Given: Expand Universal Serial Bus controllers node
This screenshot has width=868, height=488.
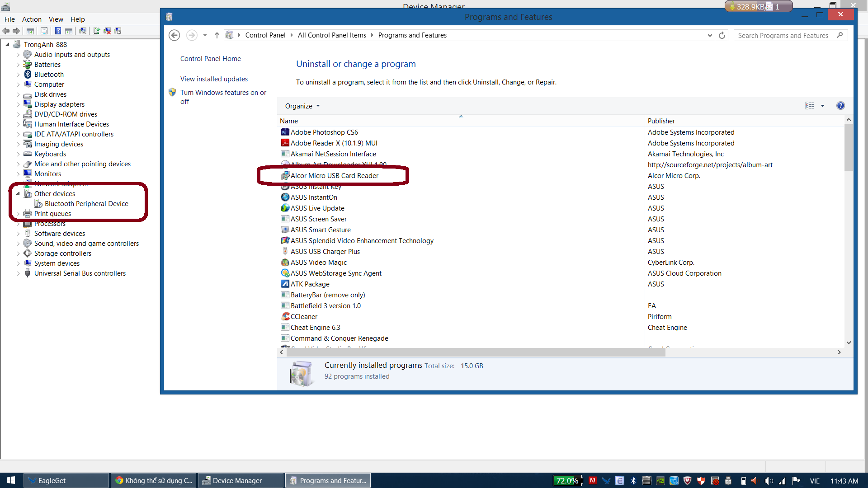Looking at the screenshot, I should (18, 273).
